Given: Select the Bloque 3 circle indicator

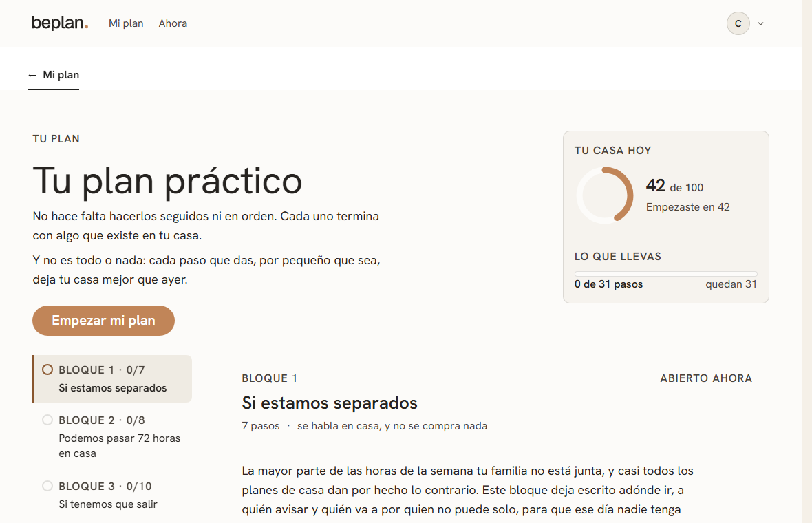Looking at the screenshot, I should [x=47, y=487].
